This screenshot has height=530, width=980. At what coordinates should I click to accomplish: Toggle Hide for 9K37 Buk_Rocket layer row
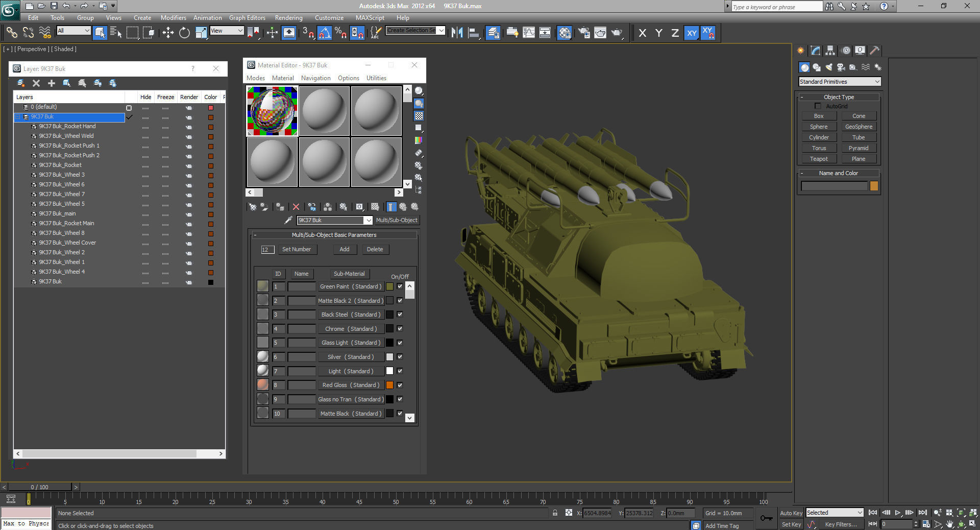[x=145, y=165]
